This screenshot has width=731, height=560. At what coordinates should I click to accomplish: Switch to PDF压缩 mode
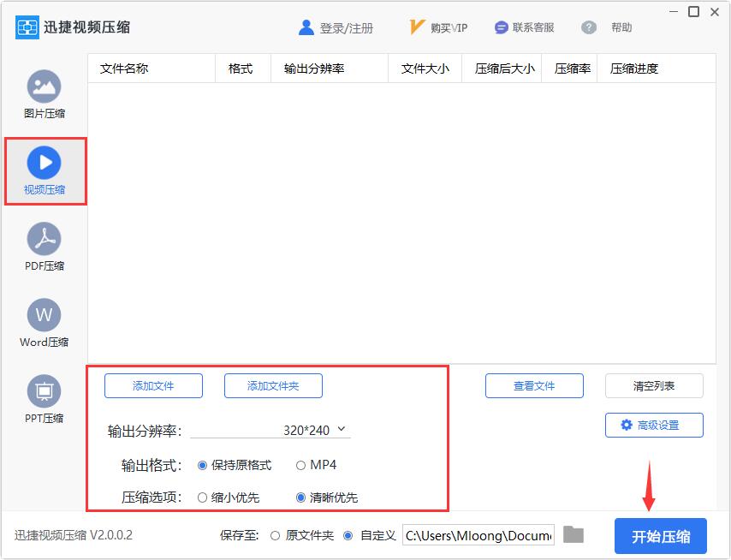tap(44, 247)
